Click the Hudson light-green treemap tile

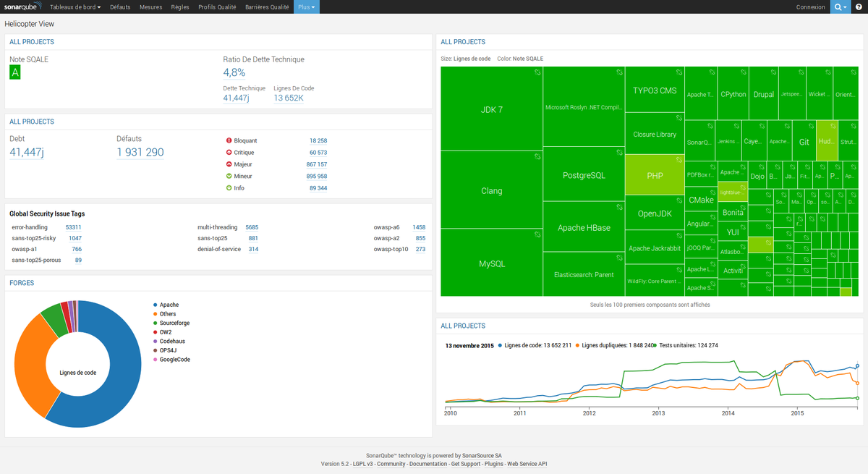coord(825,142)
